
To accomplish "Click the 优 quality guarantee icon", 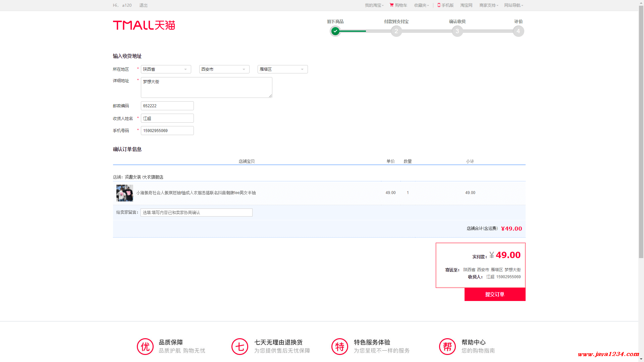I will pyautogui.click(x=145, y=346).
